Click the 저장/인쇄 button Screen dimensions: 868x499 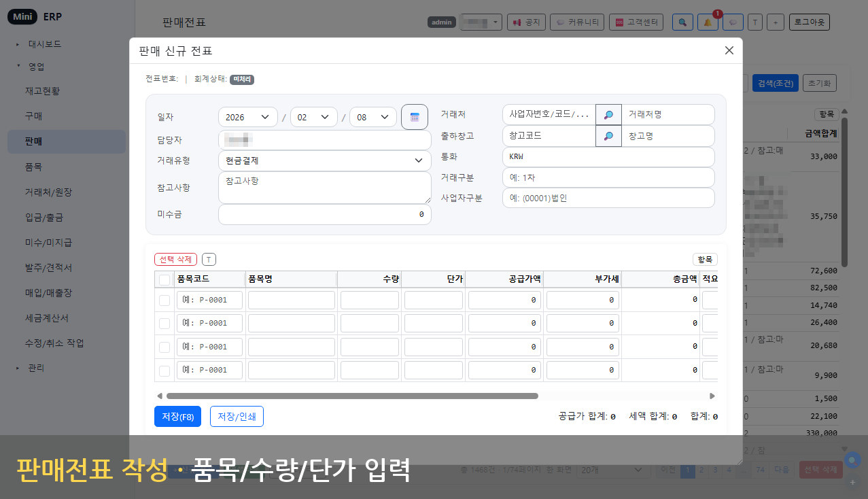click(x=237, y=417)
